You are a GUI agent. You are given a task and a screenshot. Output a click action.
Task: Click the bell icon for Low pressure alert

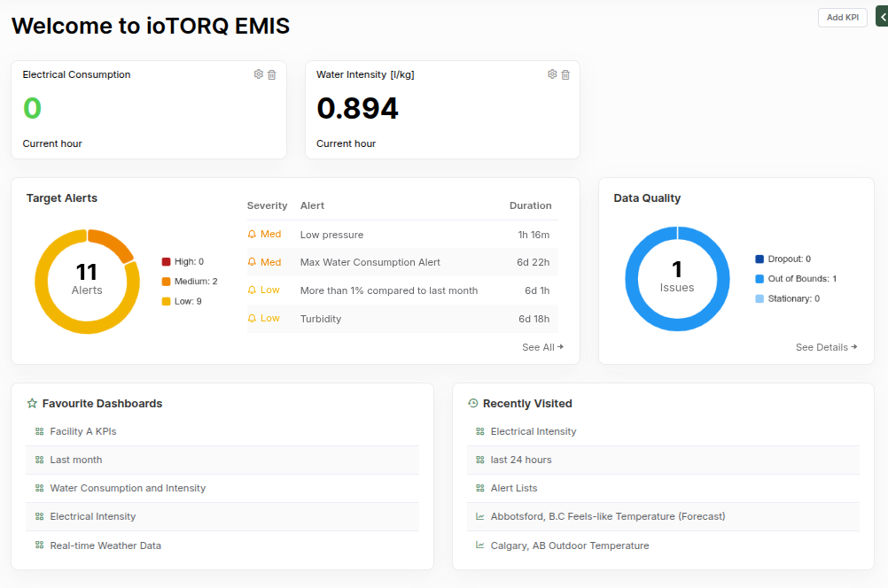coord(252,235)
